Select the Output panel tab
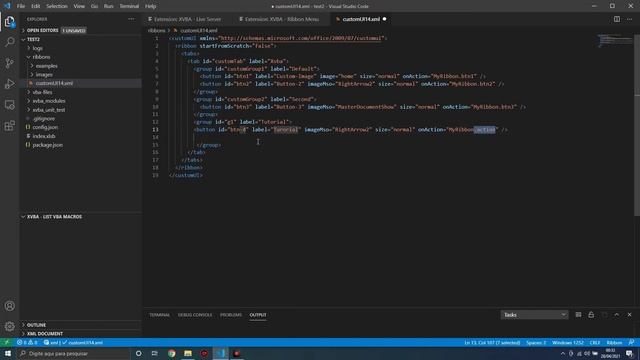The image size is (640, 360). [258, 315]
